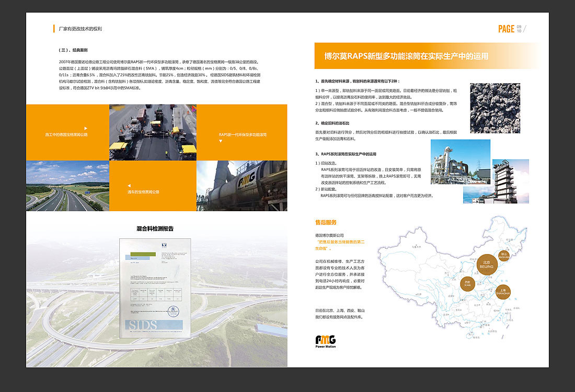The height and width of the screenshot is (392, 575).
Task: Select the Shanghai marker on the map
Action: coord(502,292)
